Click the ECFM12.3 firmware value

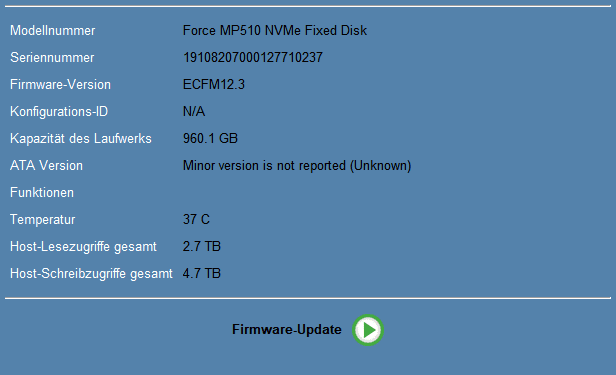(x=214, y=85)
